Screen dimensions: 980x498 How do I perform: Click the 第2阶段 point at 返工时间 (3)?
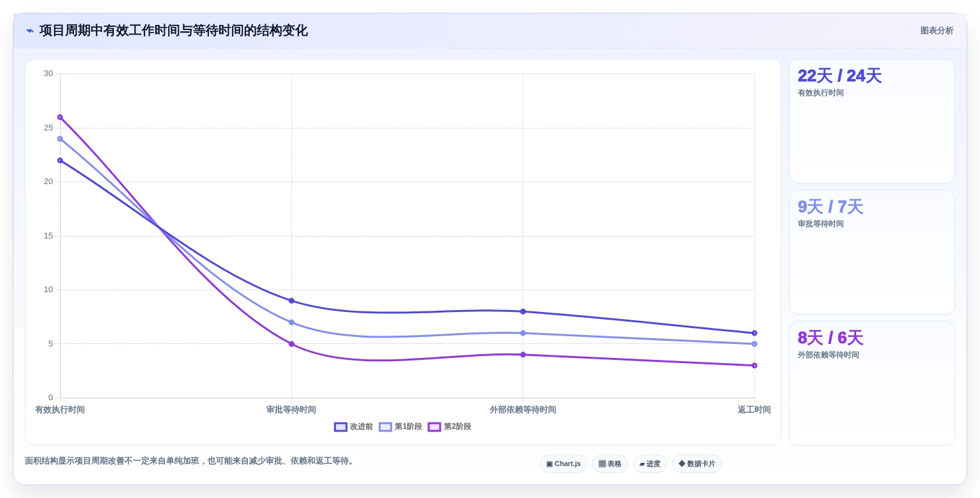pyautogui.click(x=754, y=366)
